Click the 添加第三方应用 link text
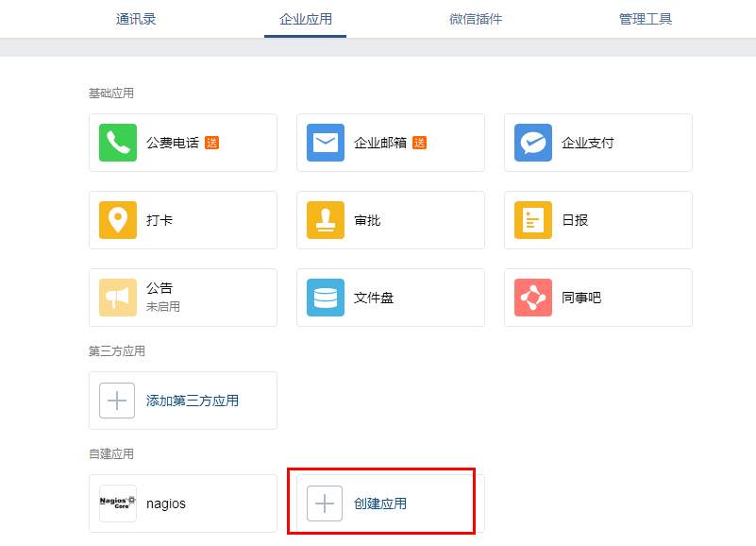This screenshot has width=756, height=546. 193,401
